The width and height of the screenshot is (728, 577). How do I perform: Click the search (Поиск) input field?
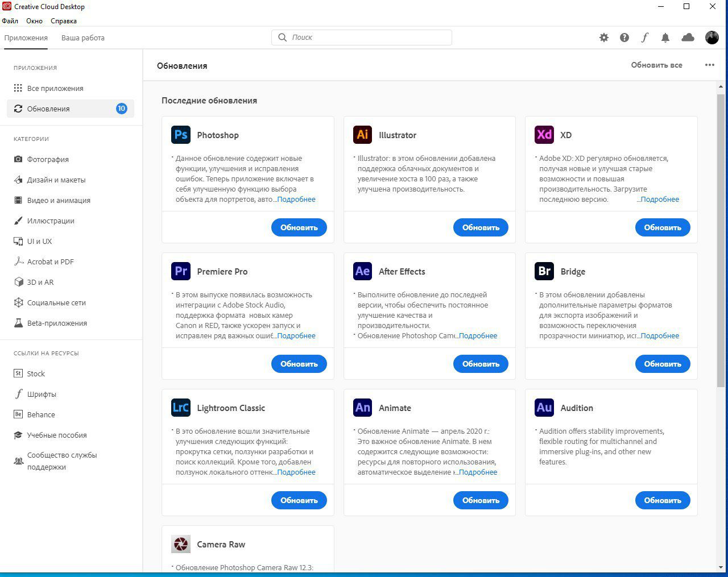point(362,38)
